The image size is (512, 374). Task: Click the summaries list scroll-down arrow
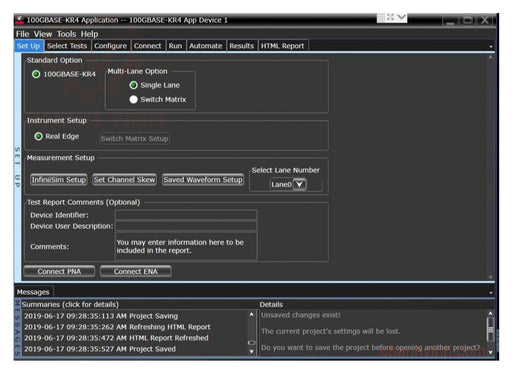[x=252, y=351]
